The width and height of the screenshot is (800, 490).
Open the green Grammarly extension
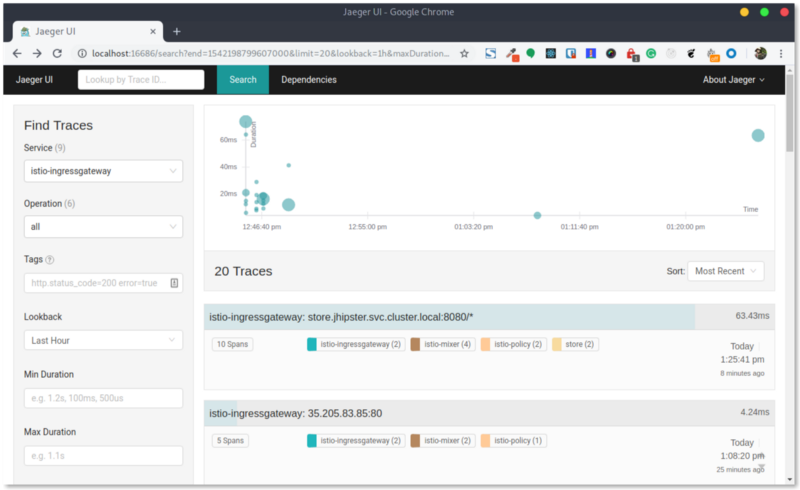(x=651, y=53)
